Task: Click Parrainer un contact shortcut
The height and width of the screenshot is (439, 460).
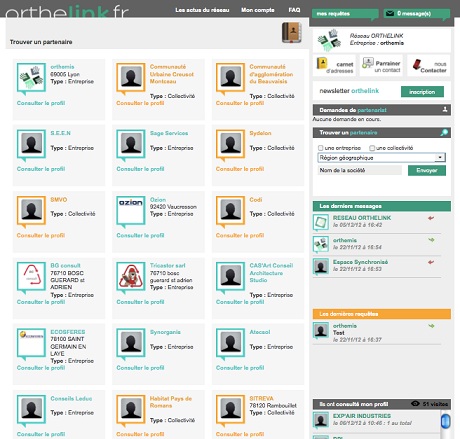Action: (x=381, y=66)
